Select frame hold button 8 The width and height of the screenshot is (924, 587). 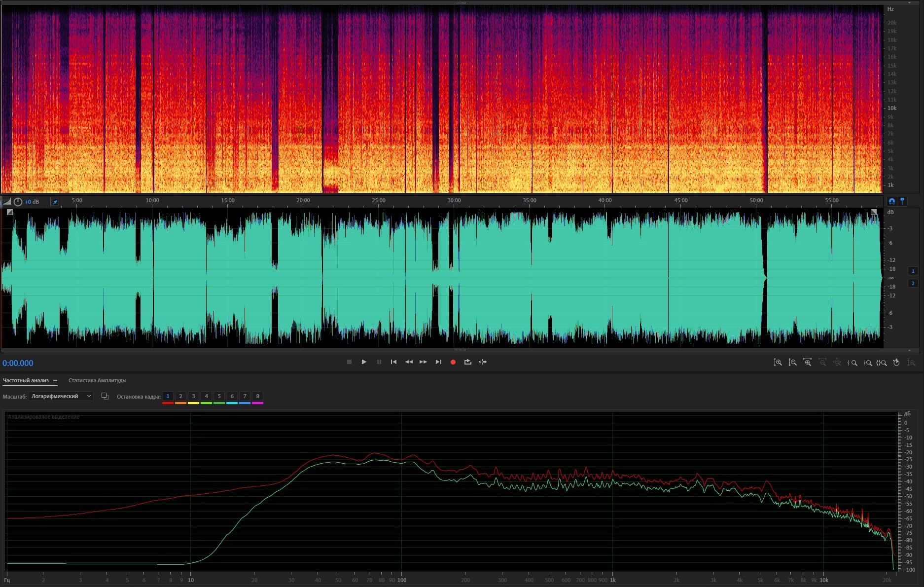[257, 397]
